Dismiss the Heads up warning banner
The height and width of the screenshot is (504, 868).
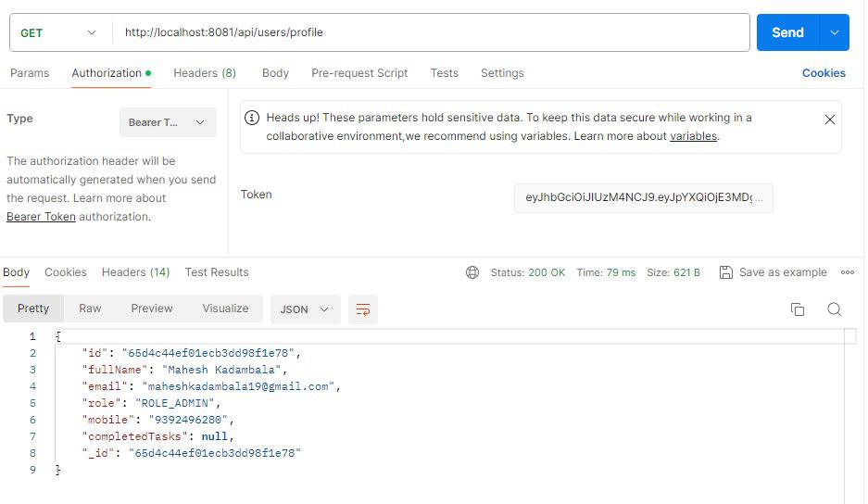click(x=829, y=120)
